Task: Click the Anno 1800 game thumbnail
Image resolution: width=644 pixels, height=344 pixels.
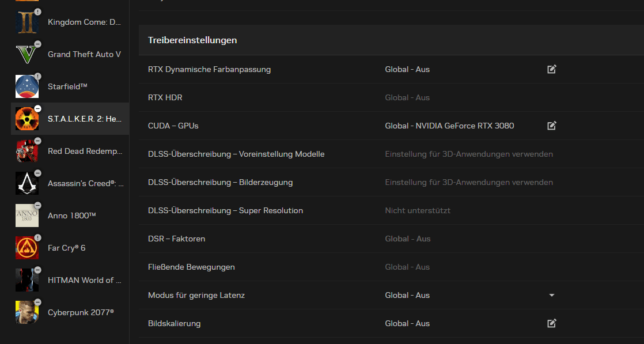Action: point(27,216)
